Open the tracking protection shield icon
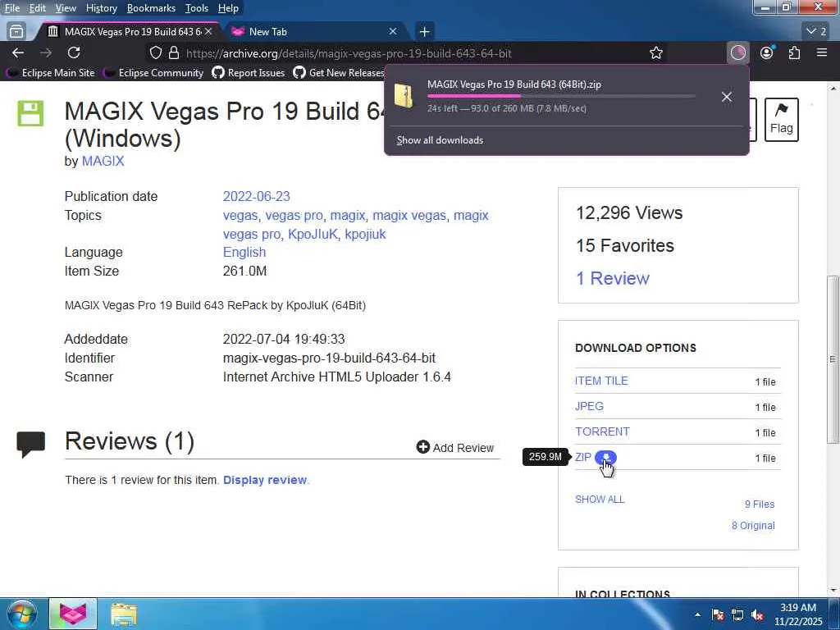 155,53
